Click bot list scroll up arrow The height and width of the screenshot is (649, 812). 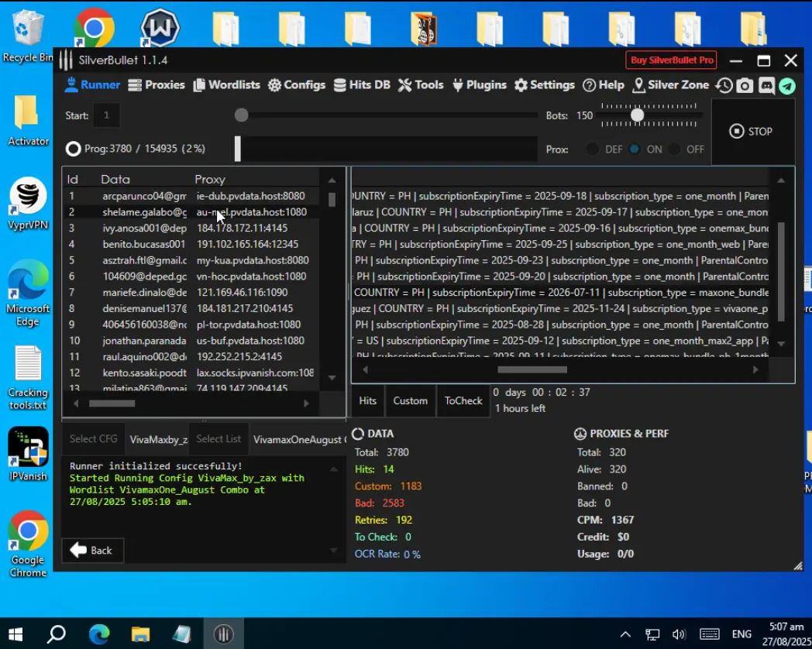(332, 180)
